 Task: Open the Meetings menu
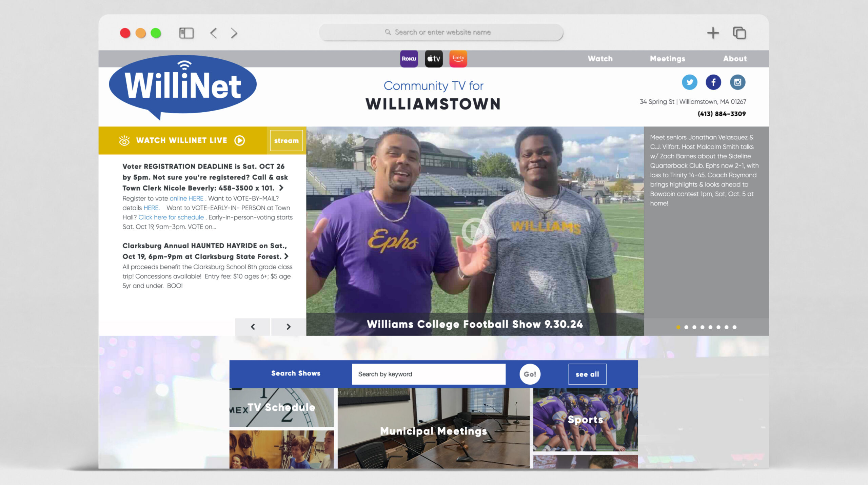point(667,59)
